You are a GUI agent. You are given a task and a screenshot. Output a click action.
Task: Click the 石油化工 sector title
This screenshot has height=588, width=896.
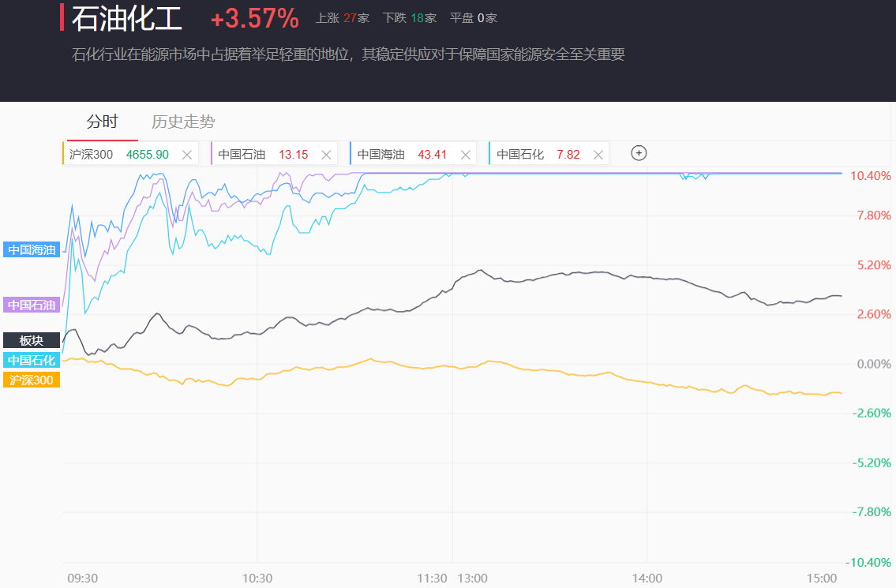126,18
